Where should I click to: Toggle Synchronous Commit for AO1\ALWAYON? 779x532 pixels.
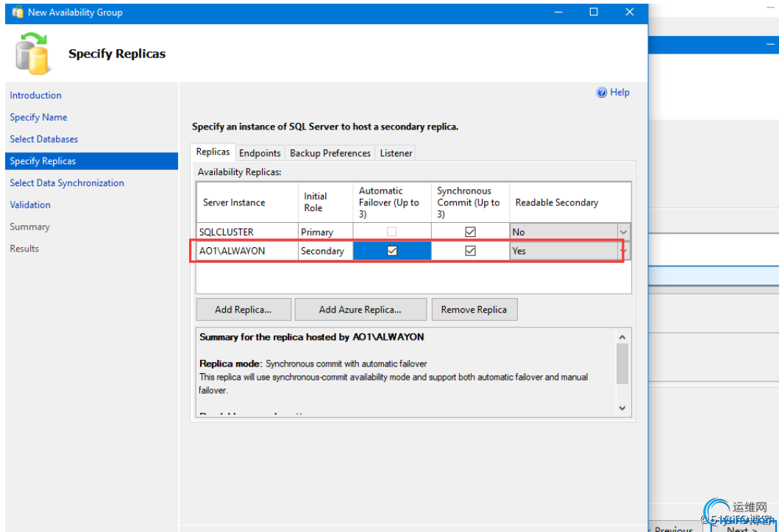(x=470, y=251)
